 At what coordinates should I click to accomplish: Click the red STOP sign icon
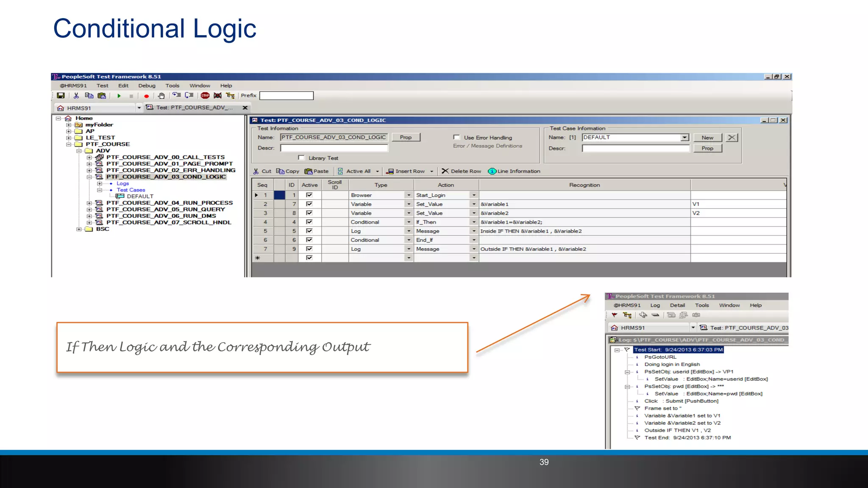point(205,96)
